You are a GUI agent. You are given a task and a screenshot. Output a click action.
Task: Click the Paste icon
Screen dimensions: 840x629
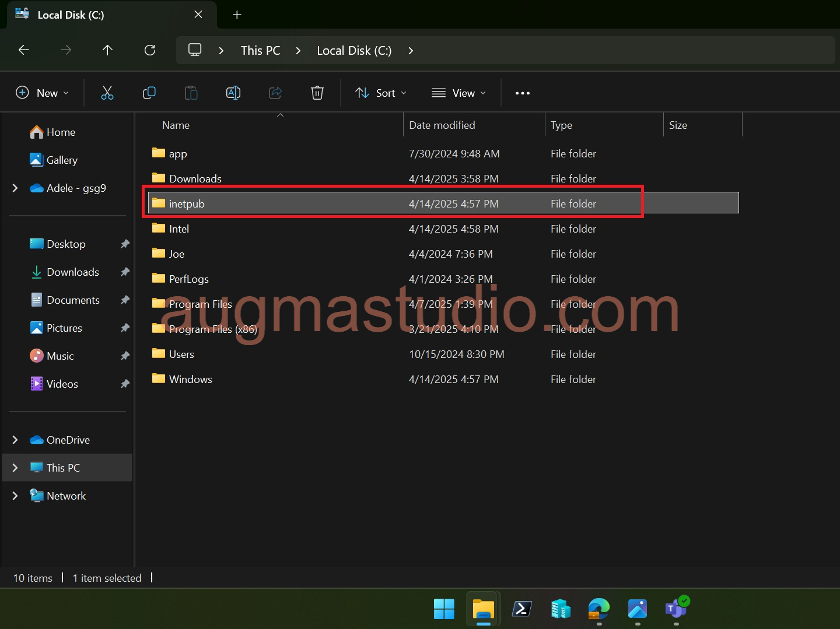coord(191,92)
